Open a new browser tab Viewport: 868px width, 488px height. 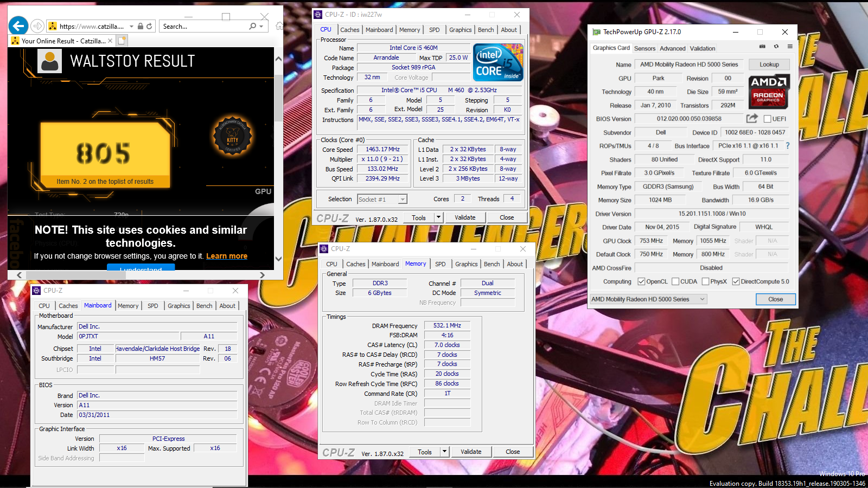[x=122, y=40]
